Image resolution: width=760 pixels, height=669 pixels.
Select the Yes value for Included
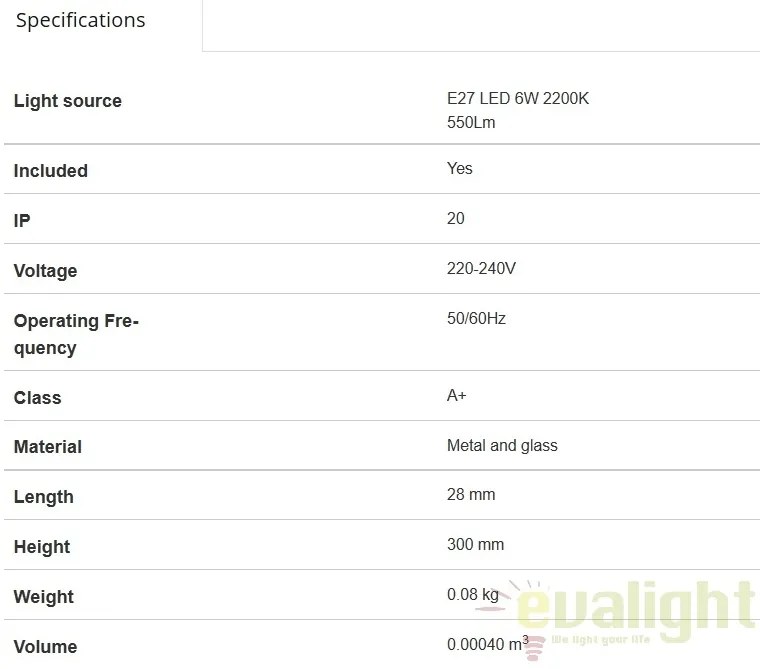(x=459, y=168)
